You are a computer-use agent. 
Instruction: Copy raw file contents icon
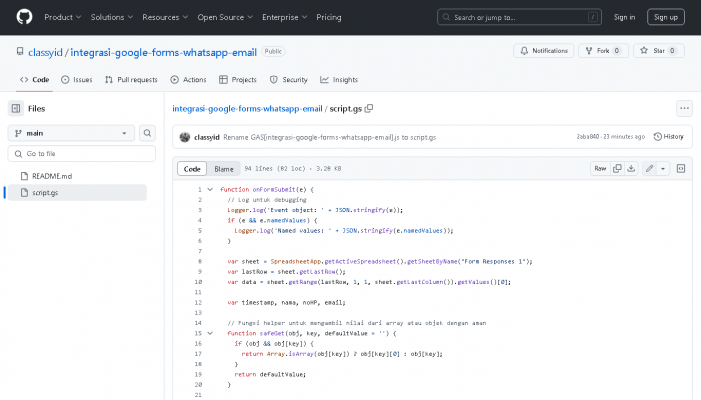pos(617,169)
